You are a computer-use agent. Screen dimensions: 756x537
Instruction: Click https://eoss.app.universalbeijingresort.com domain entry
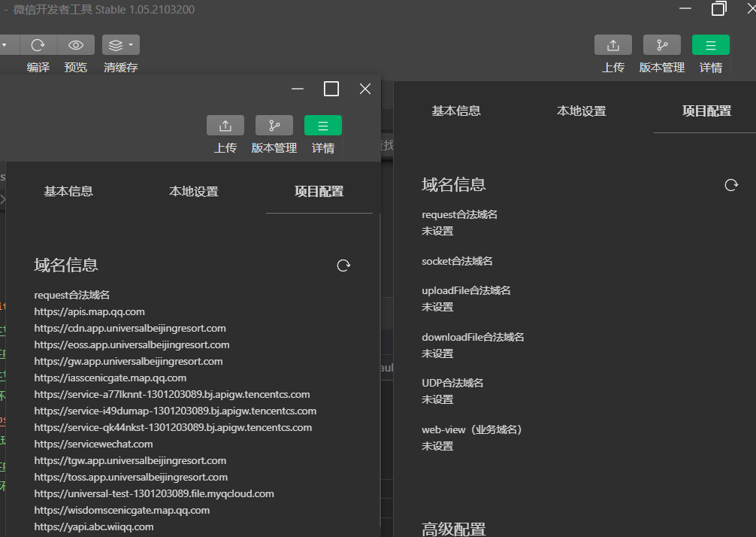pos(132,344)
